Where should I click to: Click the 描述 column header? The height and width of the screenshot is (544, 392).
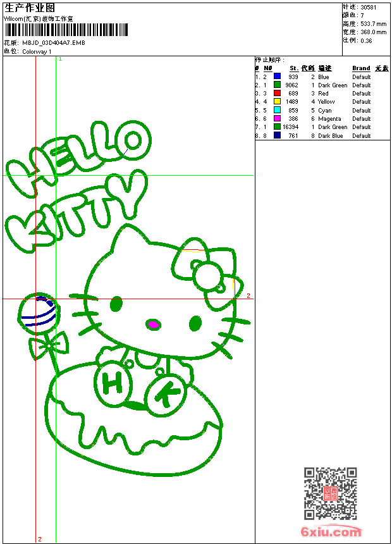tap(325, 68)
